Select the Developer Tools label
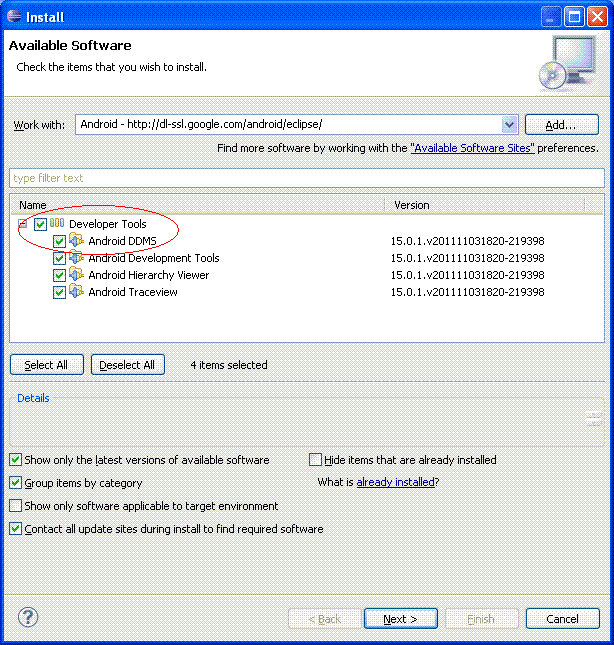 (x=108, y=224)
